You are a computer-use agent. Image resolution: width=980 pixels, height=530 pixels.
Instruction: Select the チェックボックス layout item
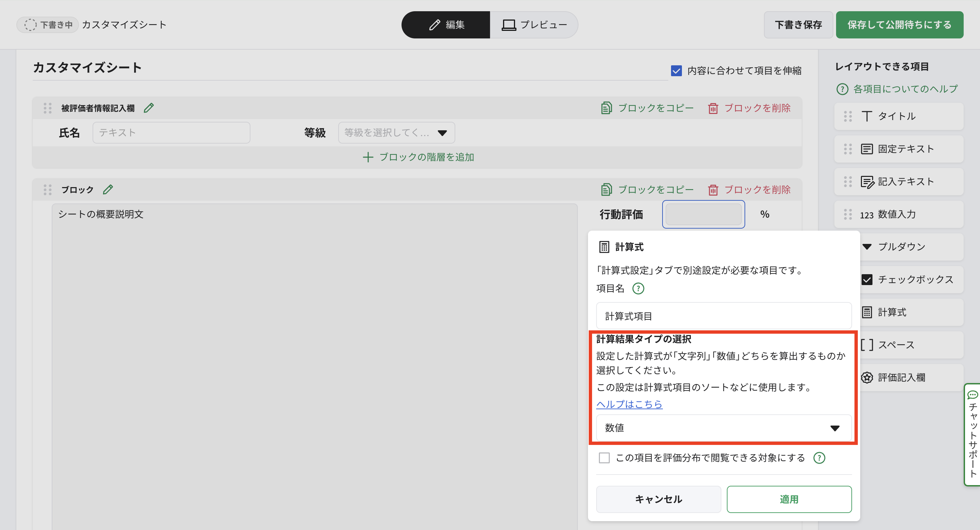tap(915, 279)
